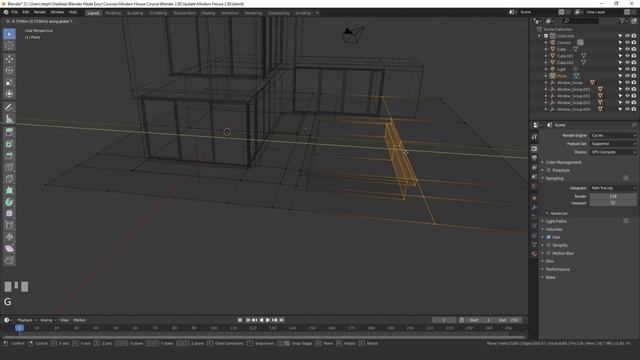Select the Annotate pencil tool
640x360 pixels.
[x=9, y=107]
